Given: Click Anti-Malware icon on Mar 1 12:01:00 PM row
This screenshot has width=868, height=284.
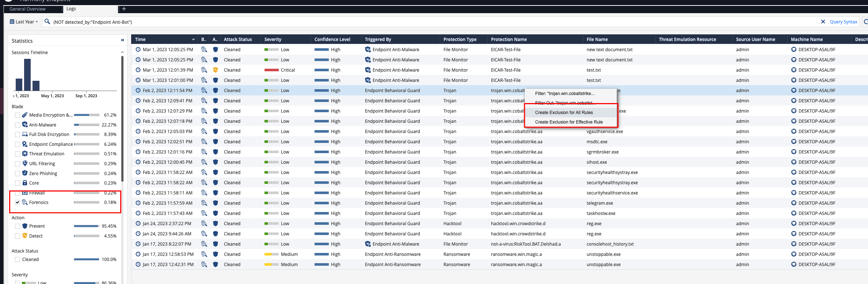Looking at the screenshot, I should (x=368, y=80).
